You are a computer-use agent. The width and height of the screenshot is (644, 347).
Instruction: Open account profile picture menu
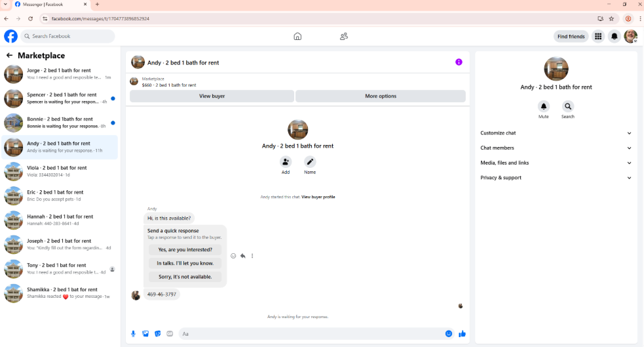coord(631,36)
